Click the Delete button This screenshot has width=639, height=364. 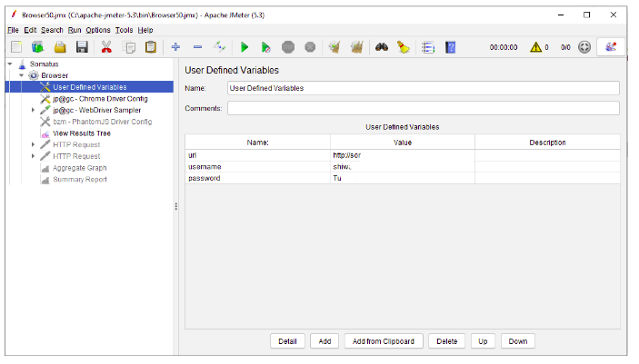tap(446, 341)
